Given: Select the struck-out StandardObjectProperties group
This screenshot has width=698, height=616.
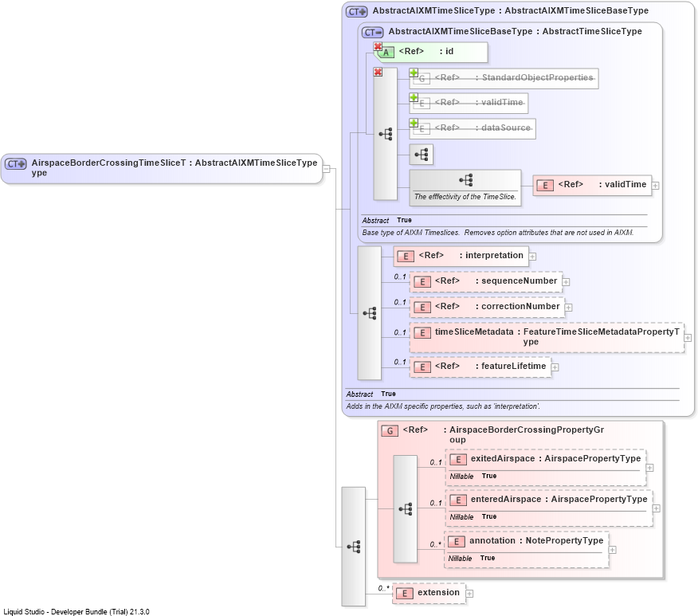Looking at the screenshot, I should pyautogui.click(x=504, y=78).
